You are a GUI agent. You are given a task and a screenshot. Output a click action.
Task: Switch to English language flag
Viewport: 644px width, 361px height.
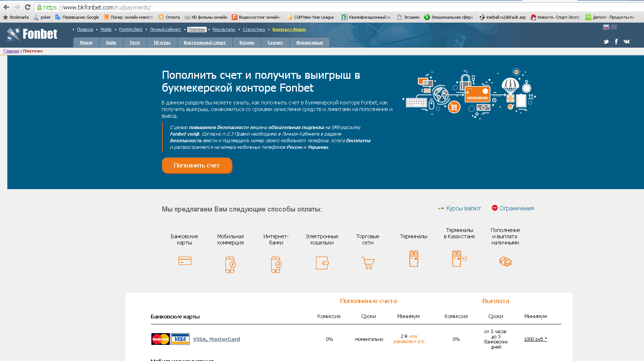coord(614,27)
